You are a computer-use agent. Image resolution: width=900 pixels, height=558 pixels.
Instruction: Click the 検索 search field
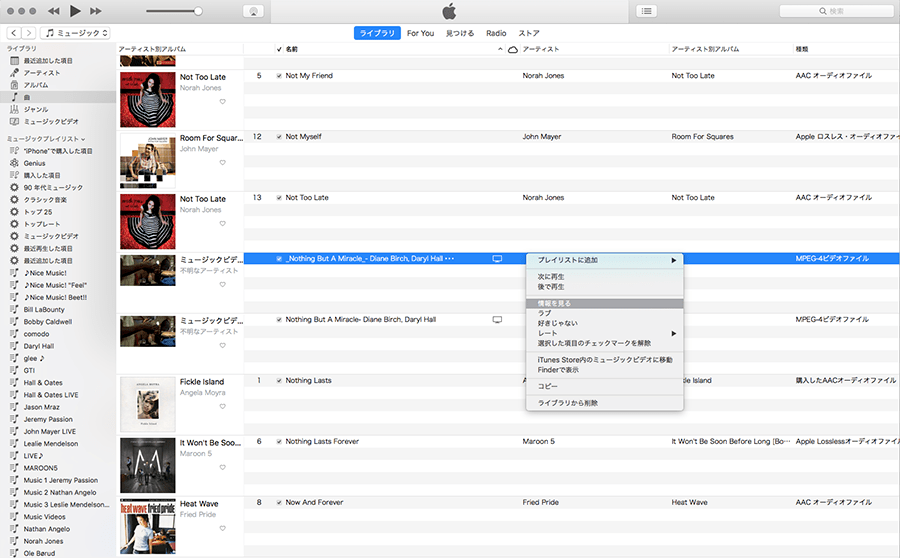[836, 11]
